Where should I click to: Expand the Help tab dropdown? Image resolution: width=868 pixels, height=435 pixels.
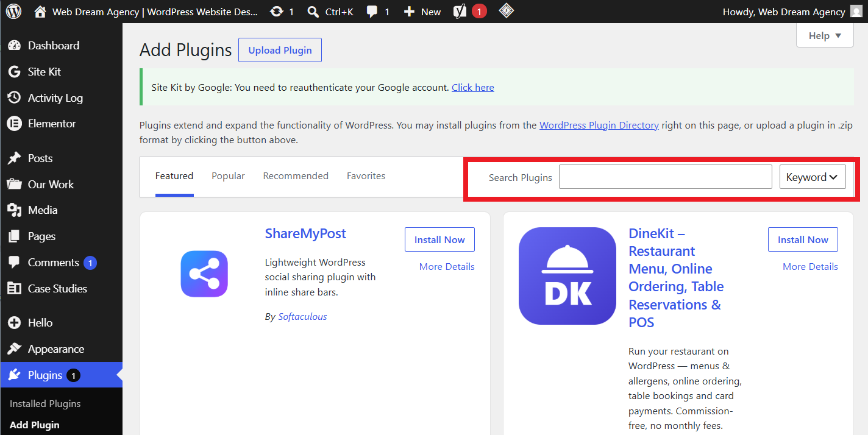[825, 35]
